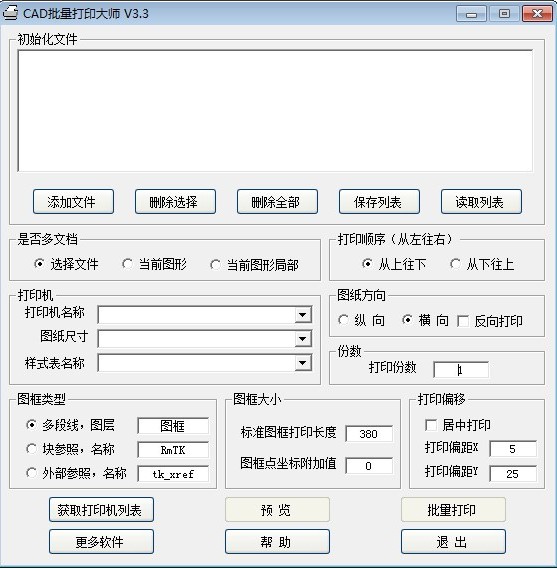Viewport: 557px width, 569px height.
Task: Click the 退出 button
Action: tap(453, 541)
